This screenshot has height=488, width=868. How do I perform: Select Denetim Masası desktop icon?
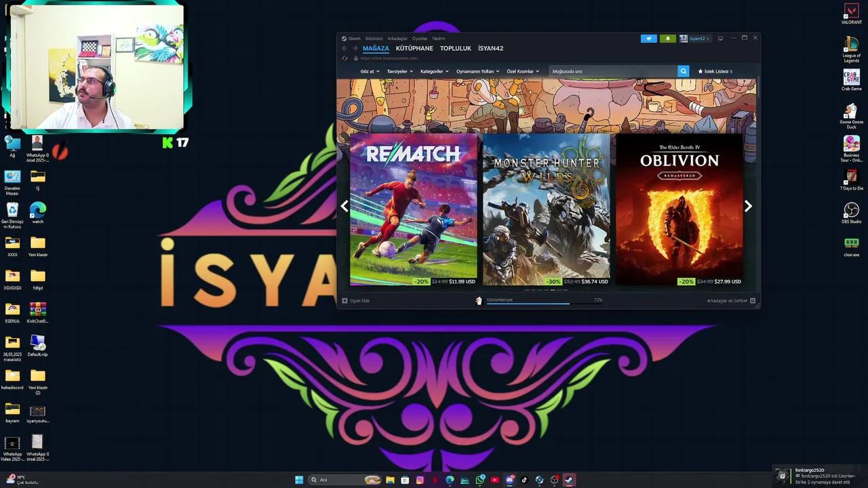(12, 182)
